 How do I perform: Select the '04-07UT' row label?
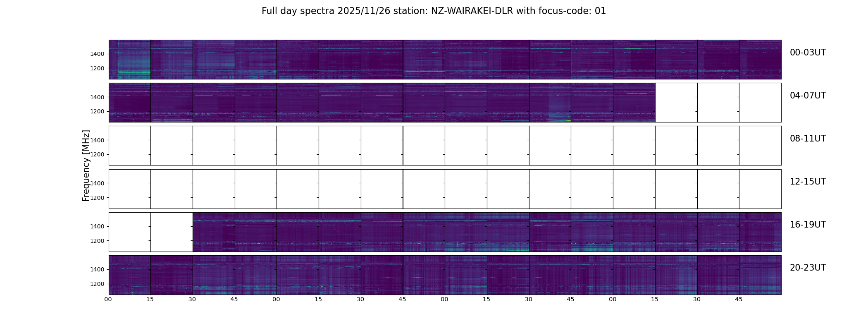808,96
